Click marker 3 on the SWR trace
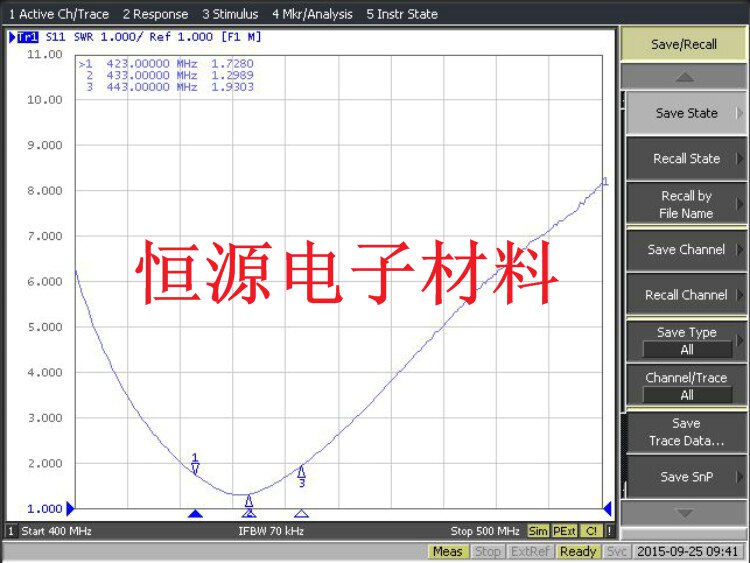This screenshot has width=750, height=563. point(301,477)
